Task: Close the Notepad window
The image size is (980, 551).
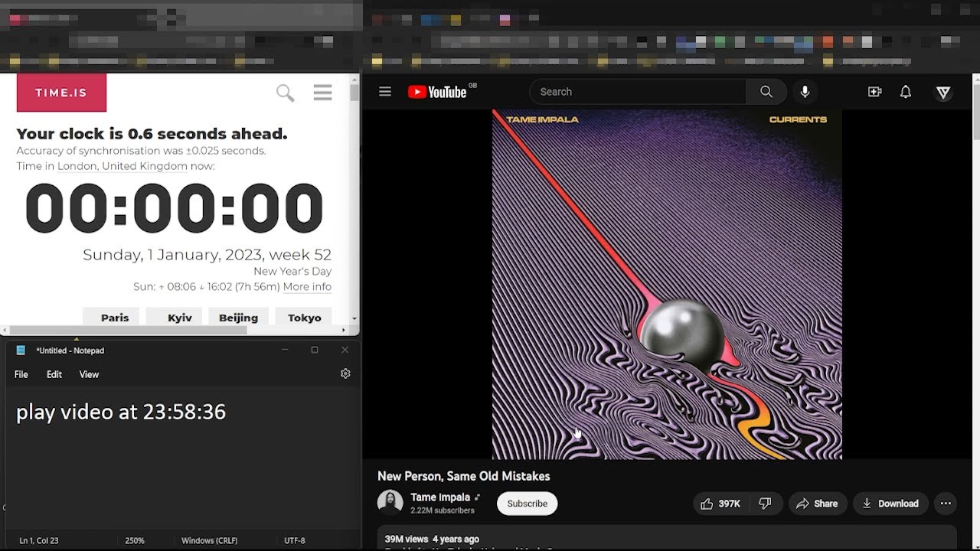Action: 345,350
